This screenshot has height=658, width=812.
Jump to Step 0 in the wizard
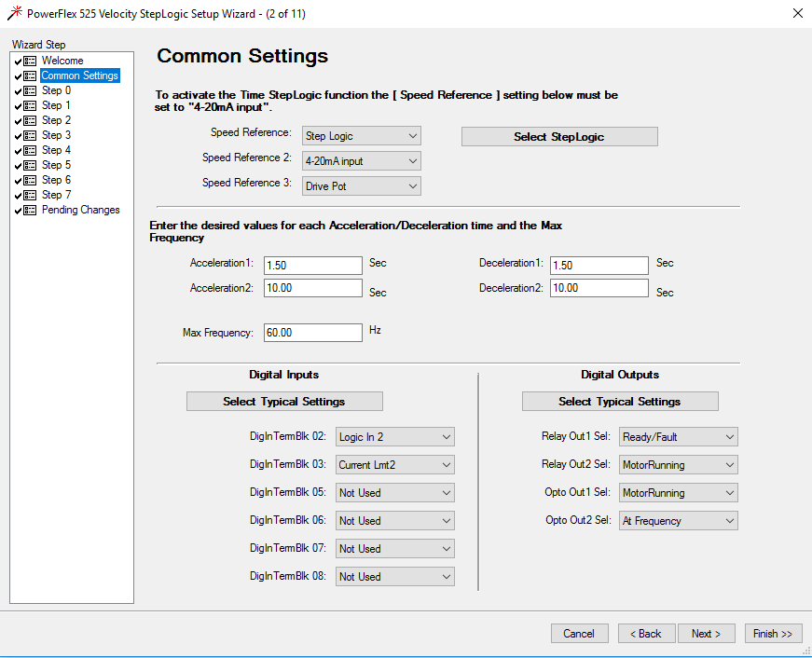pyautogui.click(x=56, y=90)
